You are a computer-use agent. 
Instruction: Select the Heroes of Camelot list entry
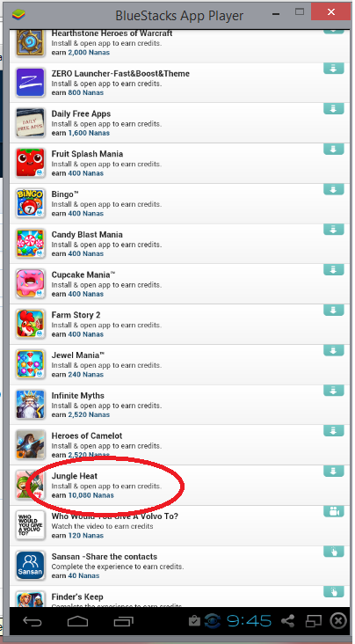(x=177, y=445)
